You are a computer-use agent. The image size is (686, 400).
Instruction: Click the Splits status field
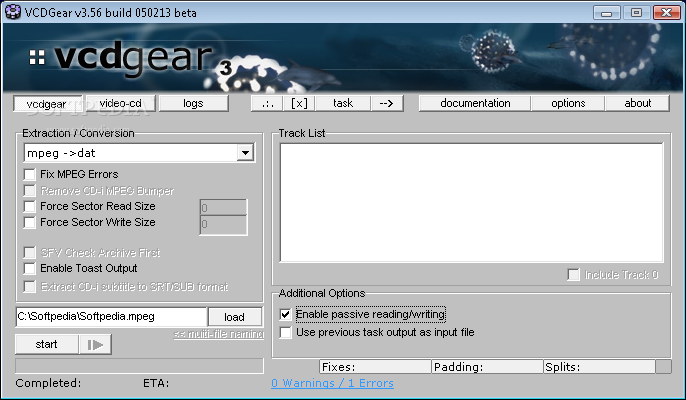(x=599, y=367)
